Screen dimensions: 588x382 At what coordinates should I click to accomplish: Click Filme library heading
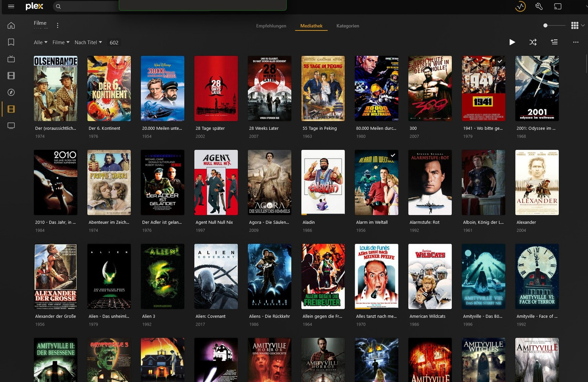(40, 23)
